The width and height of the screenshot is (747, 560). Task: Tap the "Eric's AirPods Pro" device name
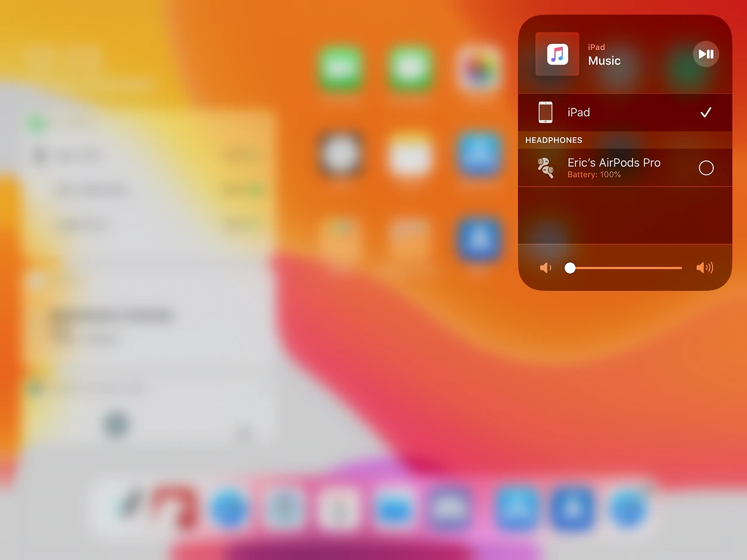coord(614,163)
